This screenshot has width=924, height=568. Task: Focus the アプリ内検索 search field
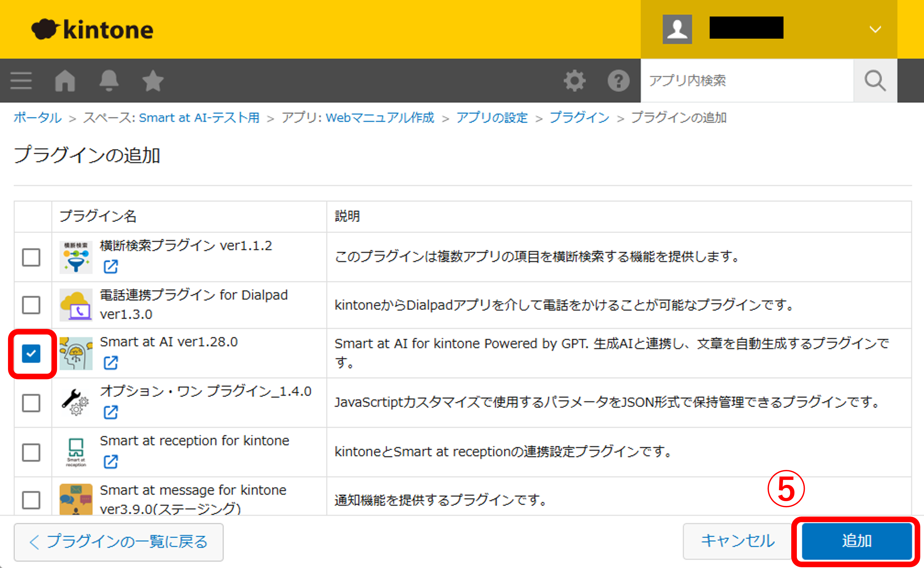(x=747, y=80)
